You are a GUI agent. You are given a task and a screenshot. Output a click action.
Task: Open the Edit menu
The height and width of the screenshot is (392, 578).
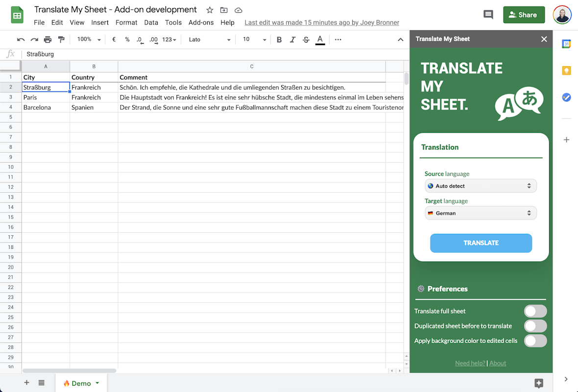(57, 23)
